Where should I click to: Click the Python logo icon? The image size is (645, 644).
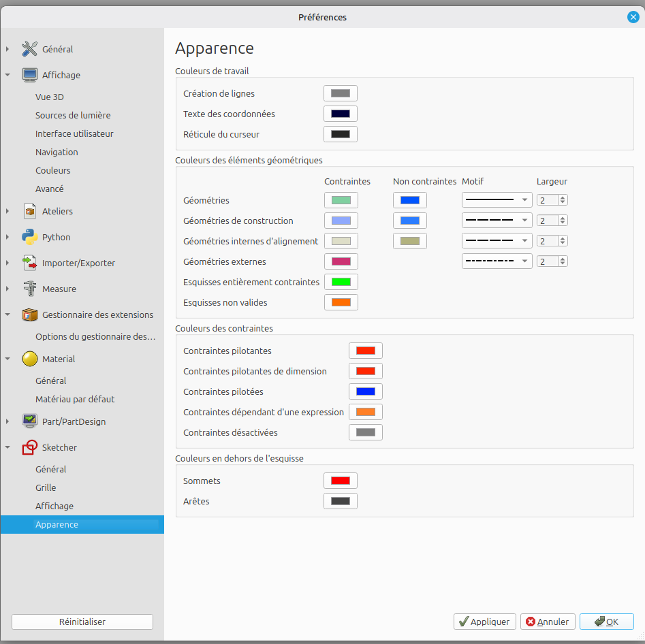coord(29,237)
